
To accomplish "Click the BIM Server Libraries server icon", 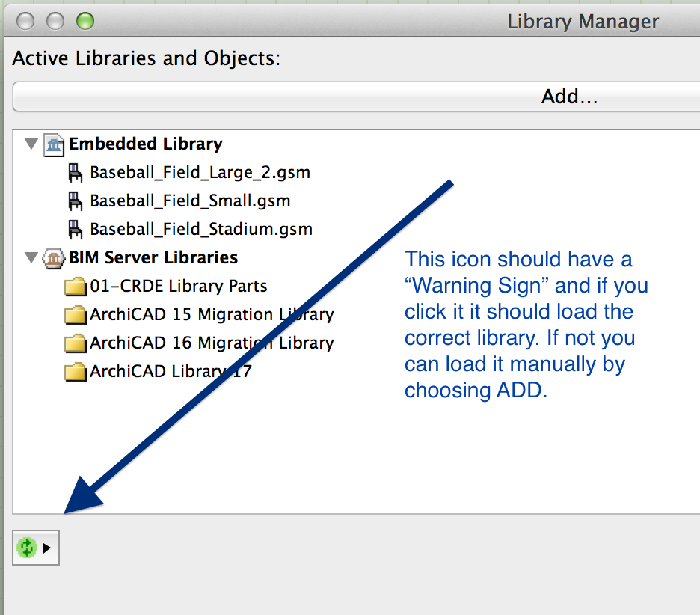I will point(54,257).
